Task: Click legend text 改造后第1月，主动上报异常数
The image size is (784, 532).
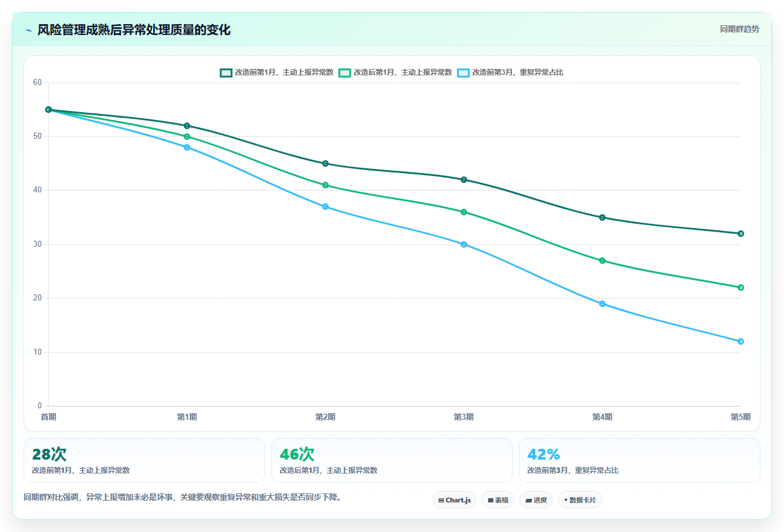Action: click(403, 72)
